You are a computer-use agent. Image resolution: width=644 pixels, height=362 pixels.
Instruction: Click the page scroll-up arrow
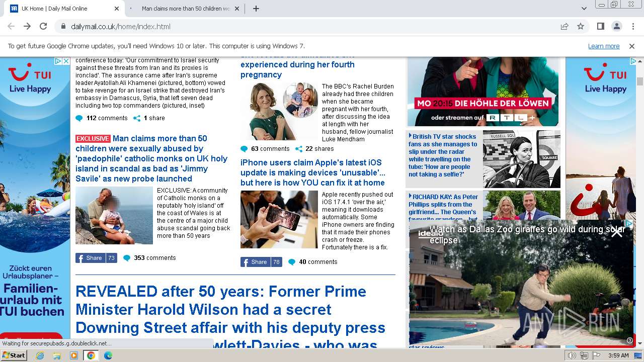tap(640, 61)
